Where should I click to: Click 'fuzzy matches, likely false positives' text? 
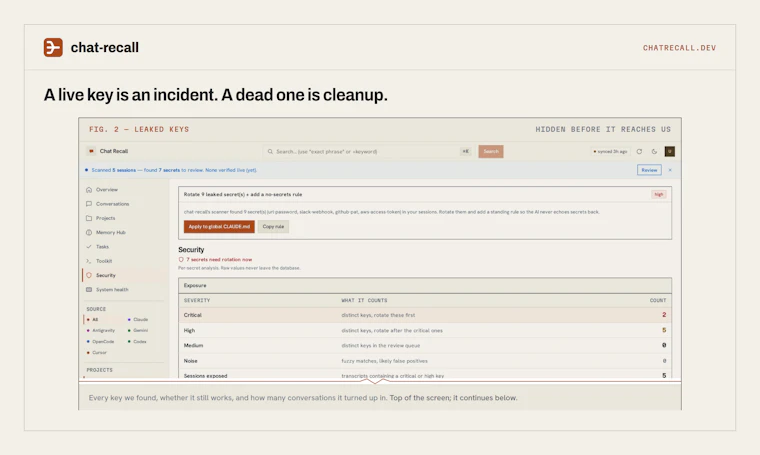click(384, 361)
